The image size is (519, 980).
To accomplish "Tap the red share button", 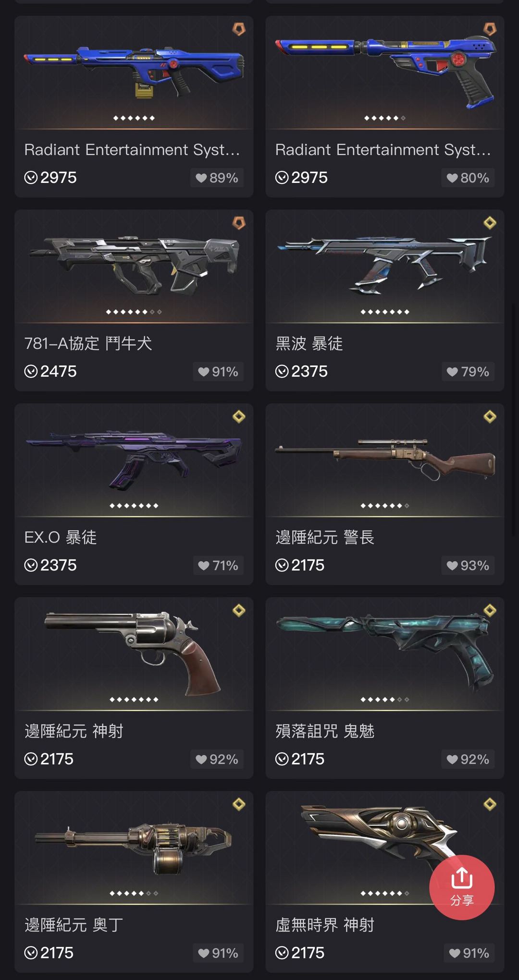I will click(x=461, y=887).
